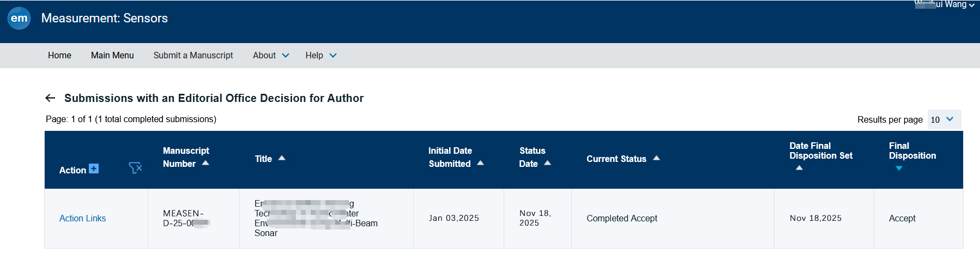Screen dimensions: 980x253
Task: Open Action Links for the manuscript
Action: [x=82, y=218]
